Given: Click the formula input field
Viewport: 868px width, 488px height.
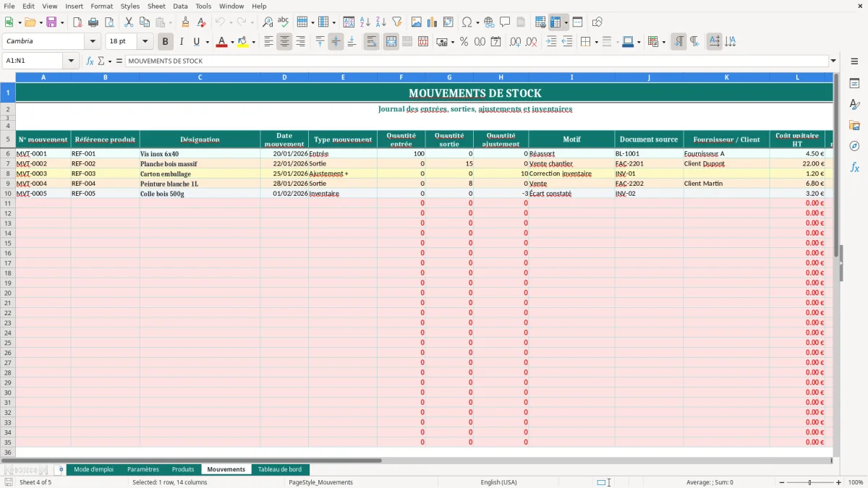Looking at the screenshot, I should (x=477, y=61).
